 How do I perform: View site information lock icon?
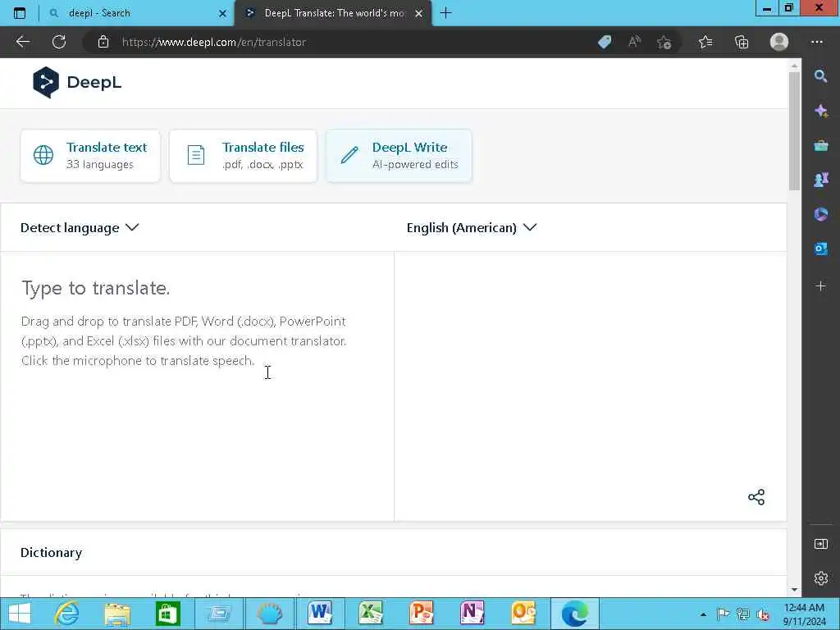[103, 42]
